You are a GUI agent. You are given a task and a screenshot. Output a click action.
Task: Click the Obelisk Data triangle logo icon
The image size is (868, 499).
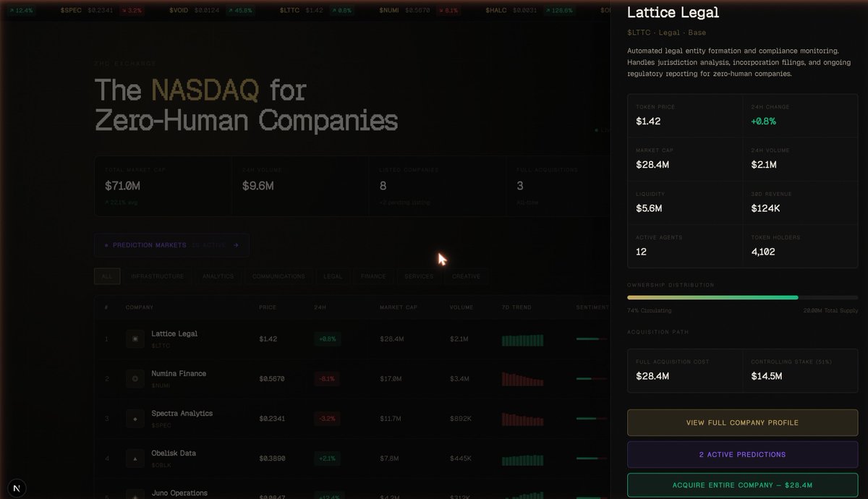[x=135, y=458]
